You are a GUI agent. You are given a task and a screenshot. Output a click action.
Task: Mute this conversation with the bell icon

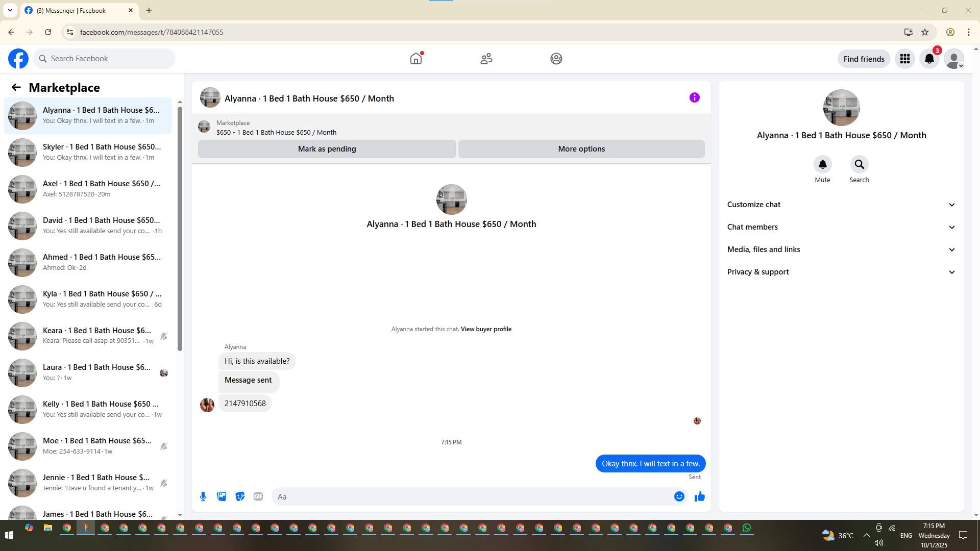point(823,164)
